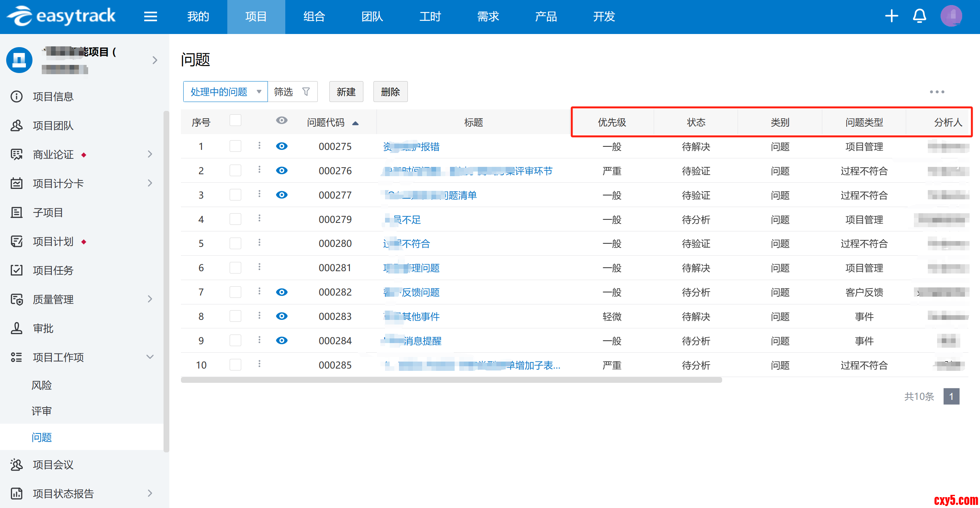Screen dimensions: 980x508
Task: Open the 处理中的问题 view dropdown
Action: click(225, 92)
